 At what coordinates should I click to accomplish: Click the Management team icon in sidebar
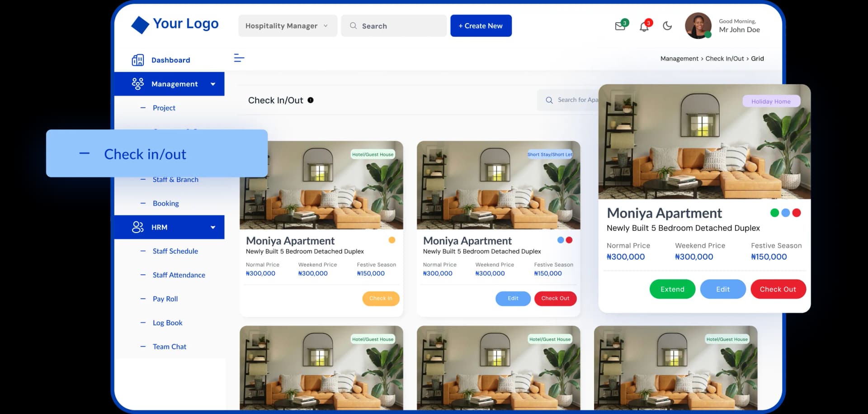(137, 83)
